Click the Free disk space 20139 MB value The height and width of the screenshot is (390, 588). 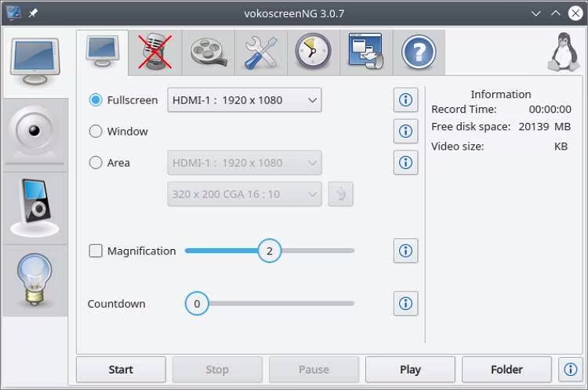(545, 127)
